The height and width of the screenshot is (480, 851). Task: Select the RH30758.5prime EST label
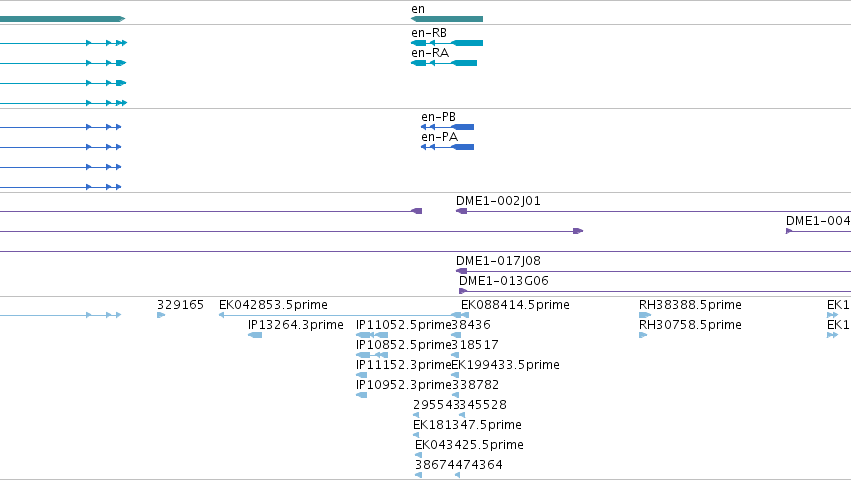click(x=690, y=325)
